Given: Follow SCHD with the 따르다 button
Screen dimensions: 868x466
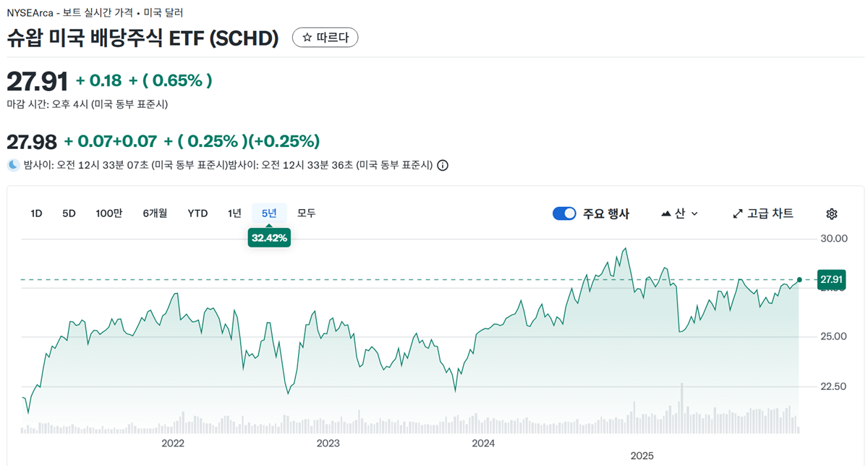Looking at the screenshot, I should coord(325,38).
